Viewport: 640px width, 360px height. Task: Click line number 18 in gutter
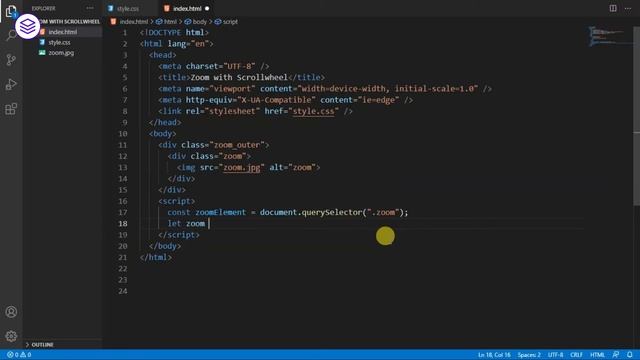click(123, 224)
